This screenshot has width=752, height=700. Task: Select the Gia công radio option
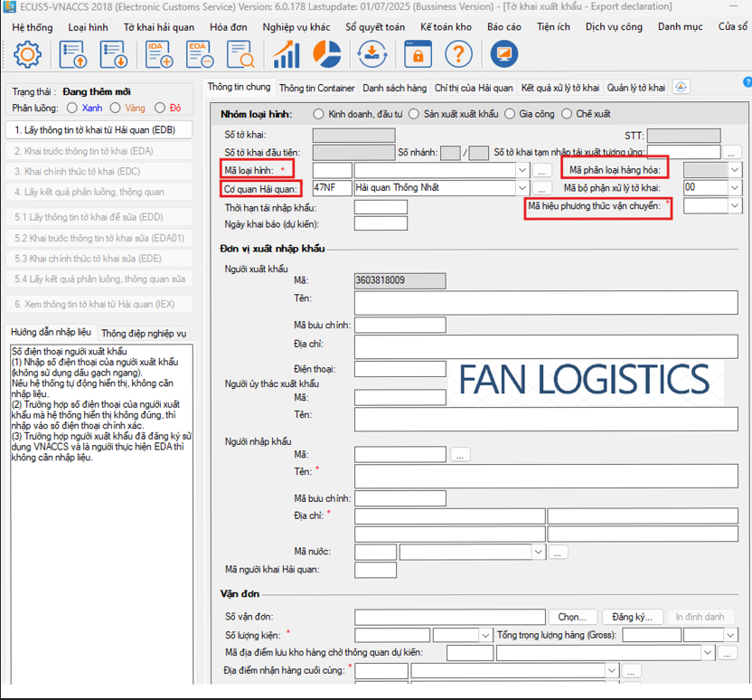coord(510,114)
